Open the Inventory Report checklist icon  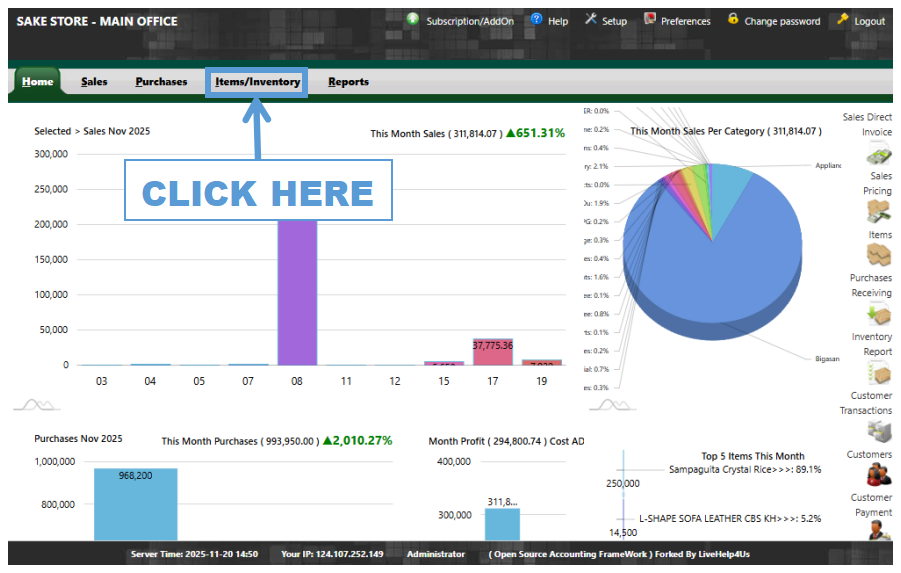[878, 373]
